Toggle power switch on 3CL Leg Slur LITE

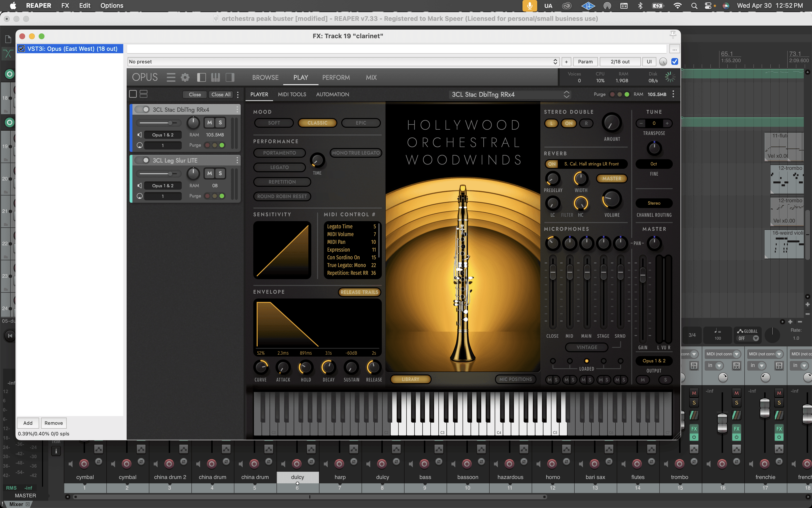coord(142,160)
